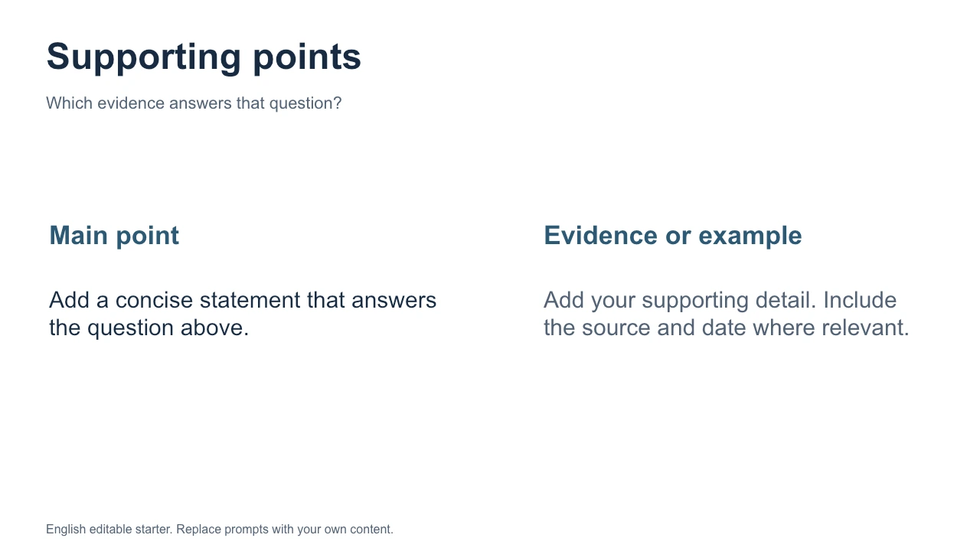
Task: Click the subtitle 'Which evidence answers that question?'
Action: click(194, 103)
